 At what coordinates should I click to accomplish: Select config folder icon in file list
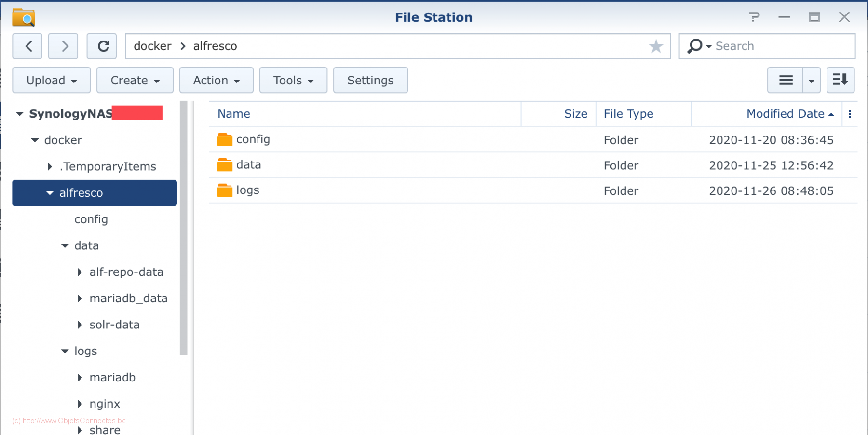pos(225,139)
